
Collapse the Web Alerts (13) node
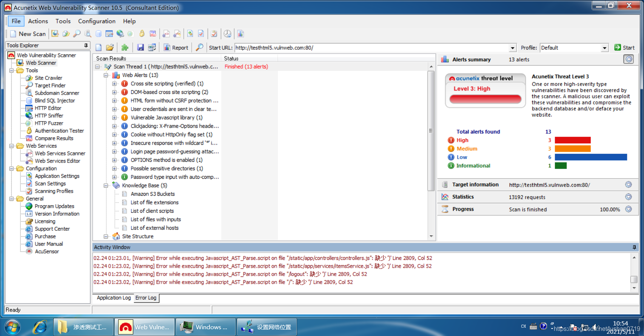pyautogui.click(x=106, y=75)
